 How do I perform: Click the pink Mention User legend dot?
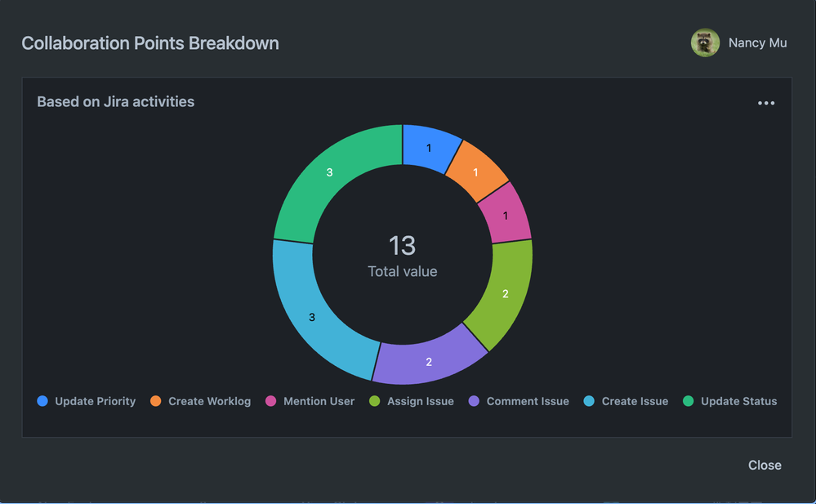click(272, 401)
